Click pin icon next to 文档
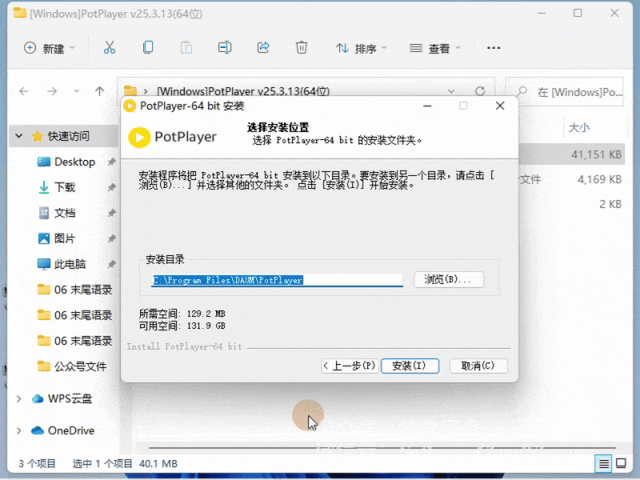 pos(111,213)
